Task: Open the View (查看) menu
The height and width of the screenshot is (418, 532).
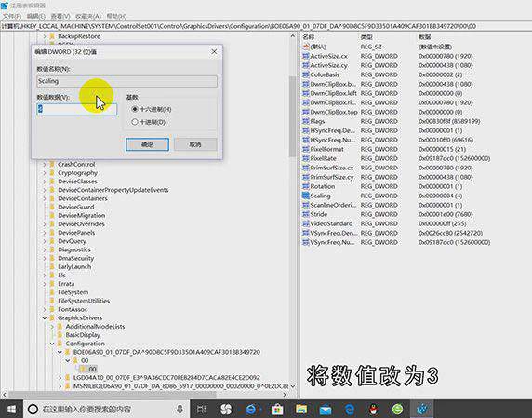Action: coord(60,16)
